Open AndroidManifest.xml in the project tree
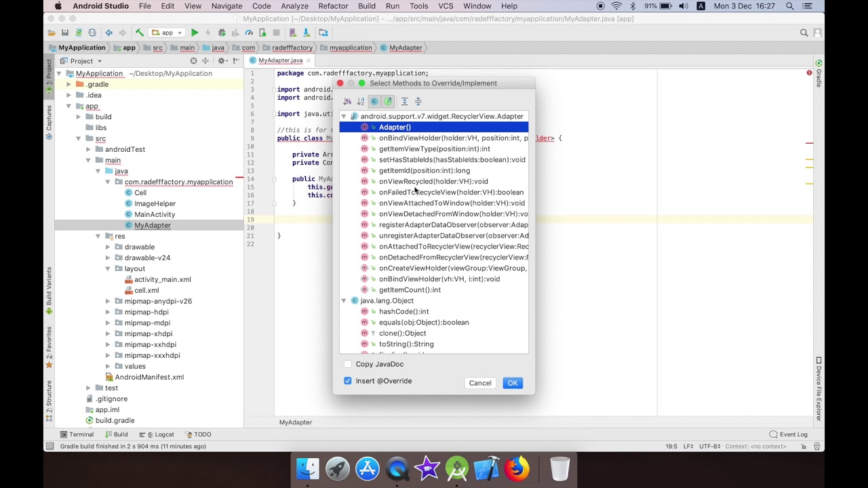 (x=149, y=377)
